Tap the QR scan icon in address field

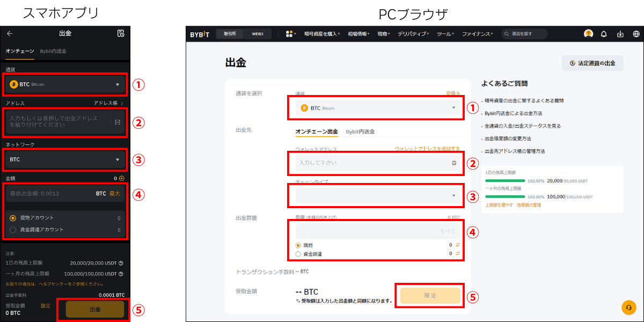(x=118, y=122)
